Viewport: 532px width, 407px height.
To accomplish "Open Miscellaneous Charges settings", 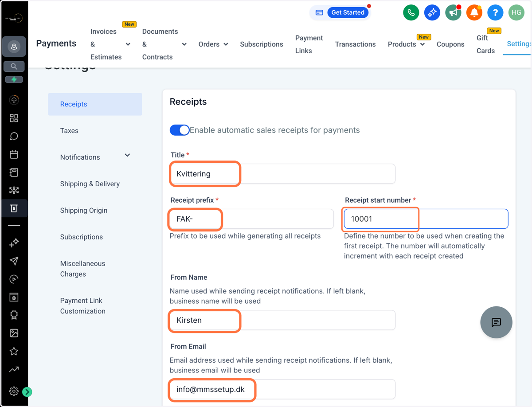I will pyautogui.click(x=83, y=269).
